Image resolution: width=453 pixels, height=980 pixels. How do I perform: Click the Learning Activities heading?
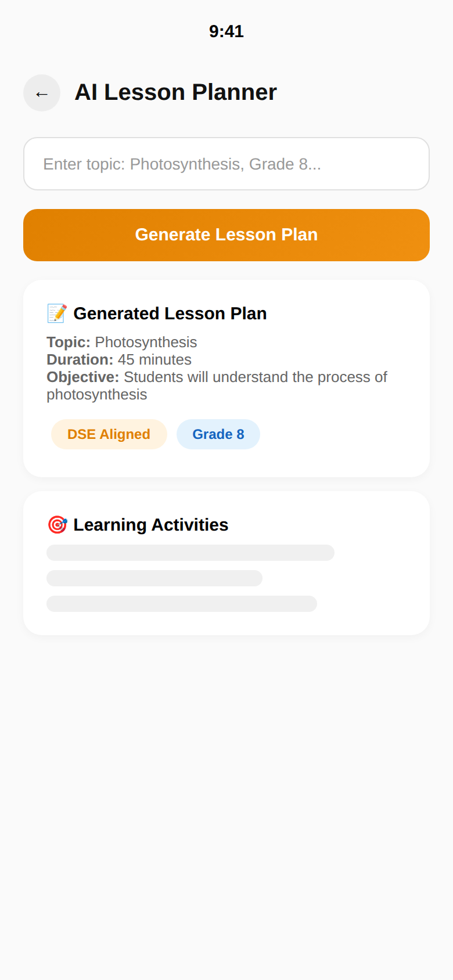point(150,525)
